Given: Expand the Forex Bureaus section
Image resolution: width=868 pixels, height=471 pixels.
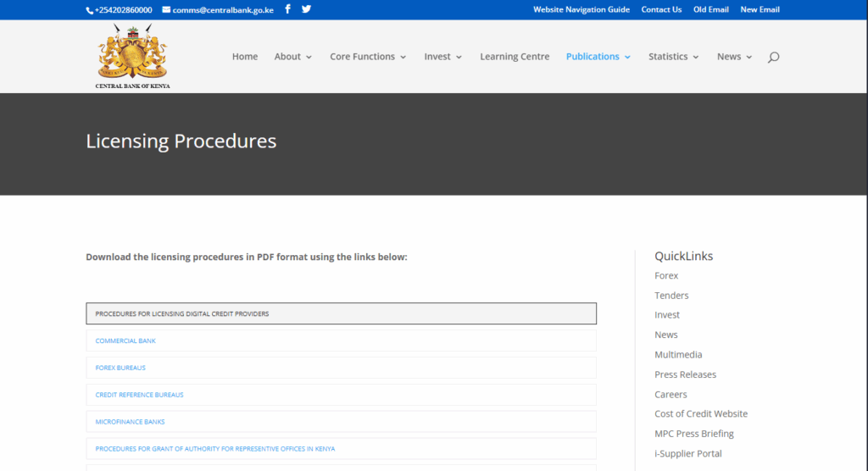Looking at the screenshot, I should coord(341,368).
